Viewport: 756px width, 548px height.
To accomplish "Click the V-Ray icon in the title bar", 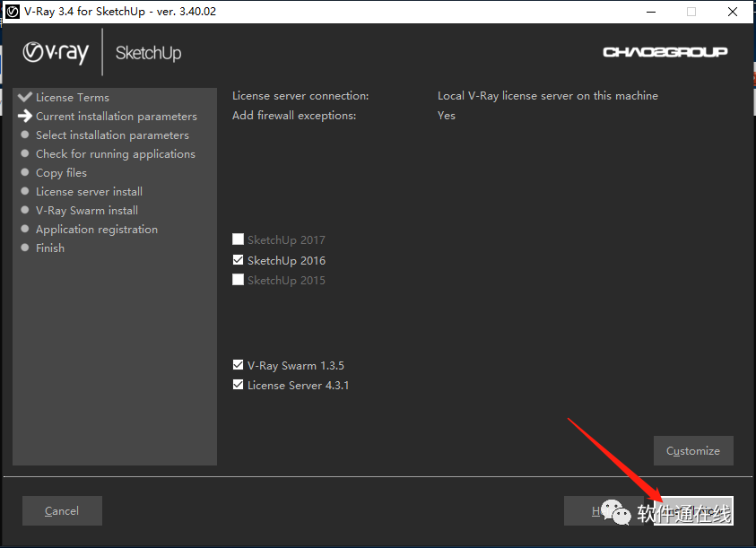I will (x=12, y=12).
